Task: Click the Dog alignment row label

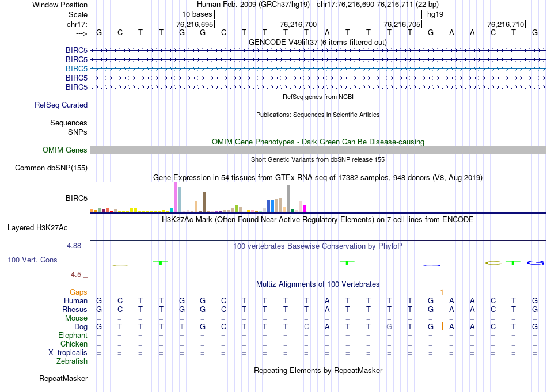Action: pos(81,327)
